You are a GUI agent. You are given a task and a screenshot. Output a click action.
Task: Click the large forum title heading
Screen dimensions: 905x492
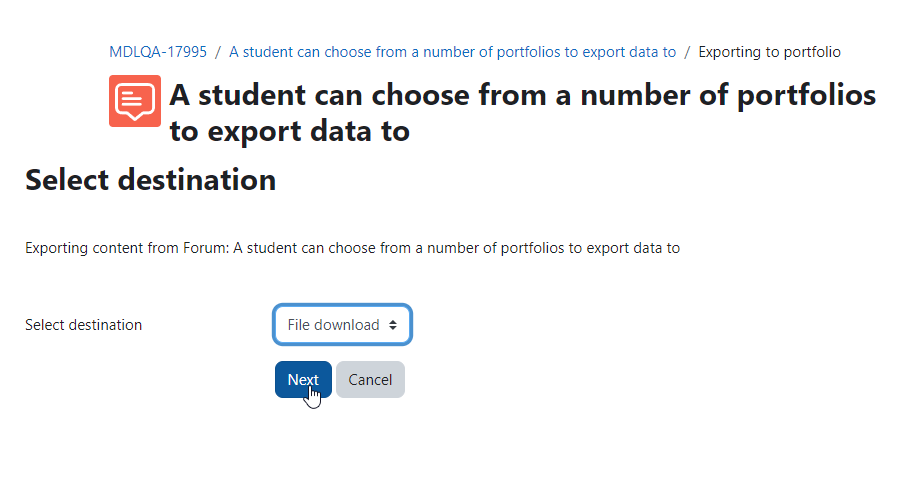(522, 113)
